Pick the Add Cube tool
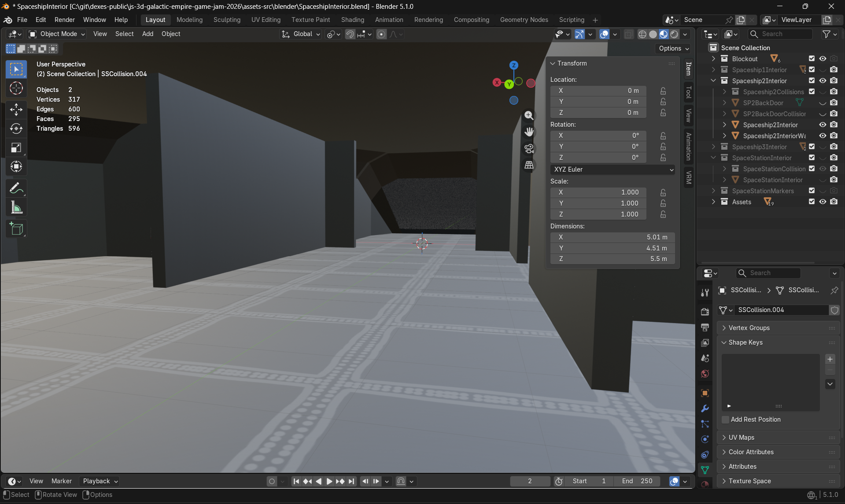Image resolution: width=845 pixels, height=504 pixels. [16, 228]
